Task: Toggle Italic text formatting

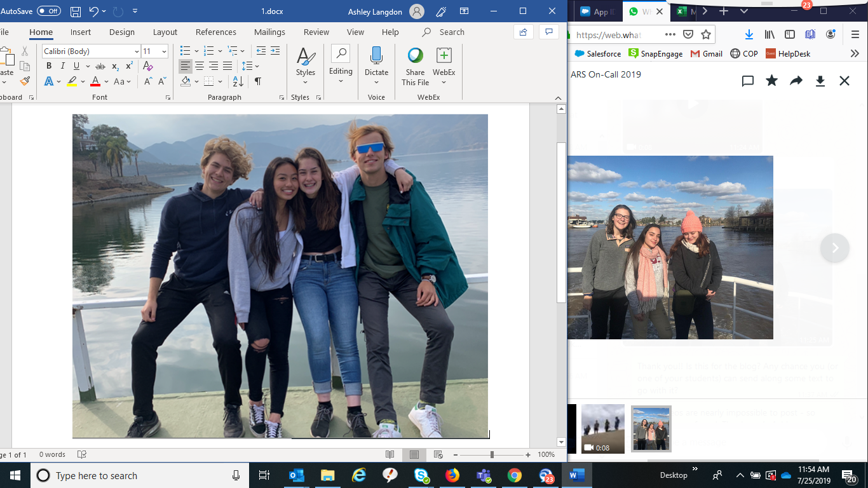Action: pyautogui.click(x=63, y=66)
